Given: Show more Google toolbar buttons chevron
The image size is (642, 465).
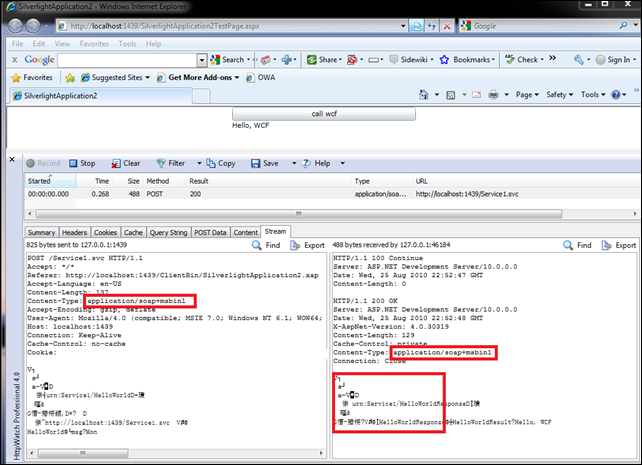Looking at the screenshot, I should click(x=552, y=58).
